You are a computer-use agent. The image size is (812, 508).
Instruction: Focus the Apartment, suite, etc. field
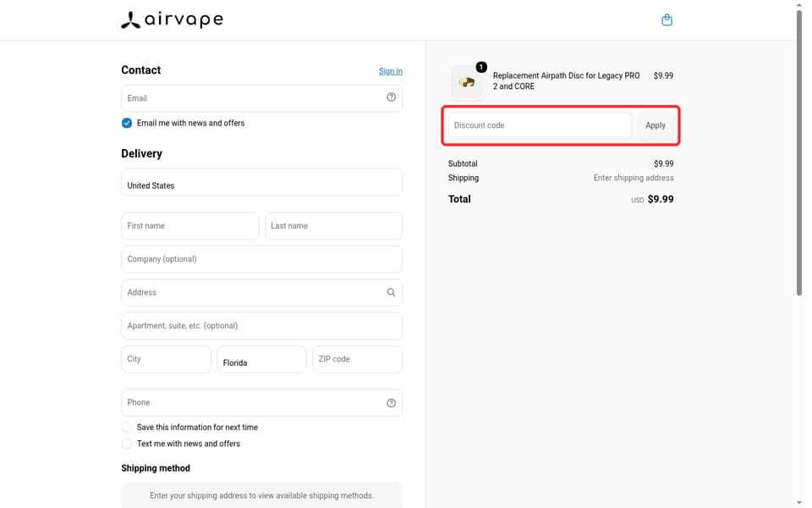261,325
